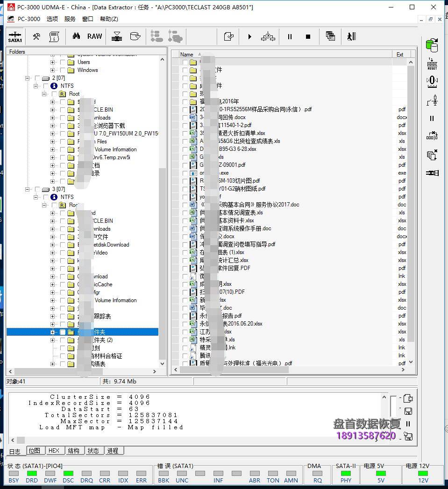Expand the highlighted folder node

52,332
